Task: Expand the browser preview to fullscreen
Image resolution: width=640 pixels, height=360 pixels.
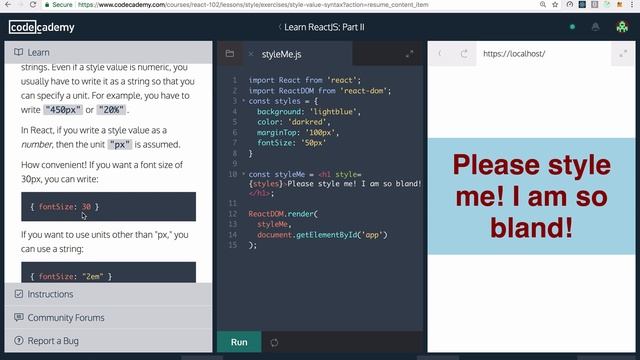Action: (x=623, y=53)
